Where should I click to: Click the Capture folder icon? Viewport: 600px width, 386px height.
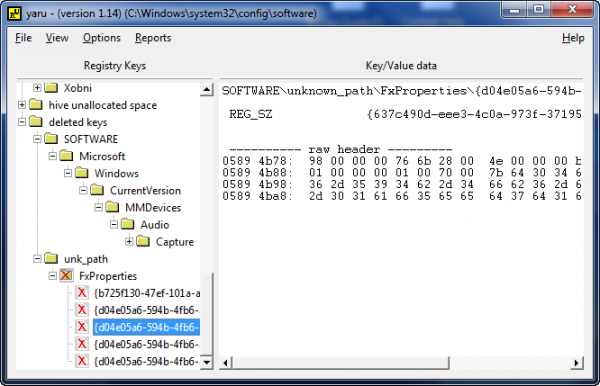pos(143,241)
